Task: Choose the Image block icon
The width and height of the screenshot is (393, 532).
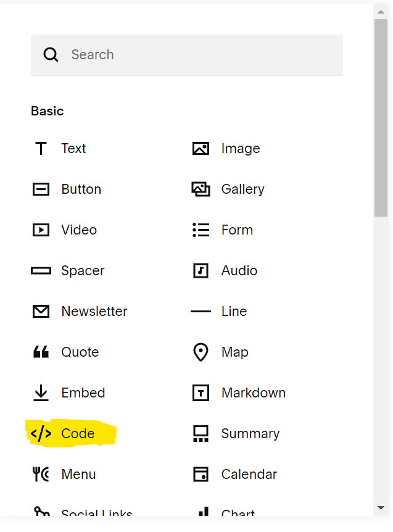Action: tap(201, 149)
